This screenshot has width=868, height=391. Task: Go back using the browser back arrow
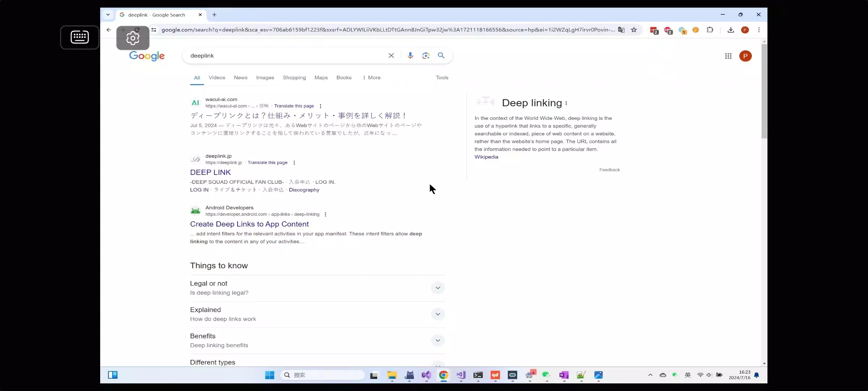pyautogui.click(x=109, y=30)
